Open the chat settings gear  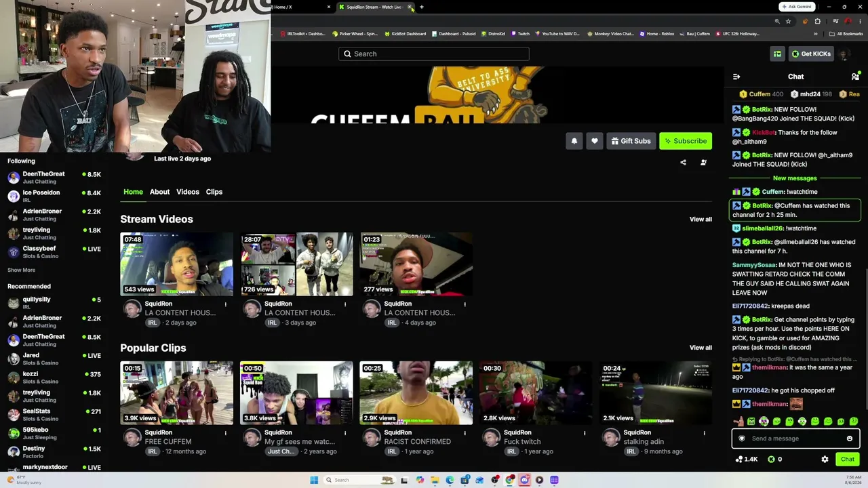825,459
